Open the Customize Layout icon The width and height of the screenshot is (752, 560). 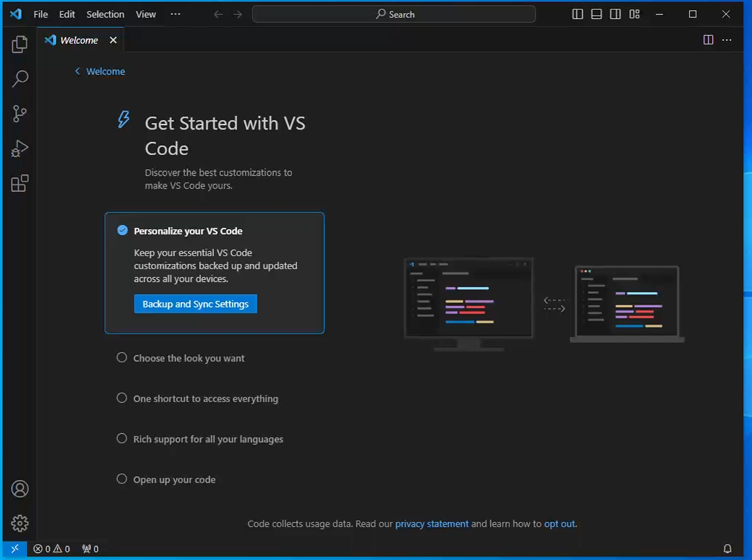634,14
